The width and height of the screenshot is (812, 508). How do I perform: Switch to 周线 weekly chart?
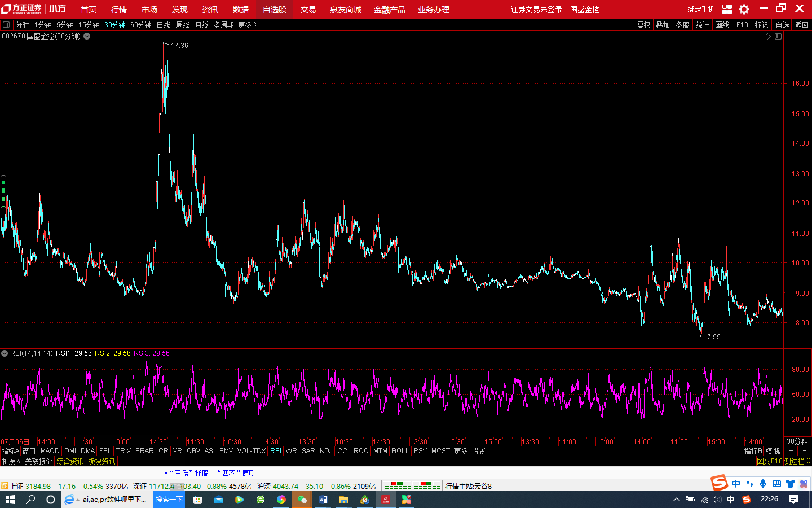[x=183, y=25]
